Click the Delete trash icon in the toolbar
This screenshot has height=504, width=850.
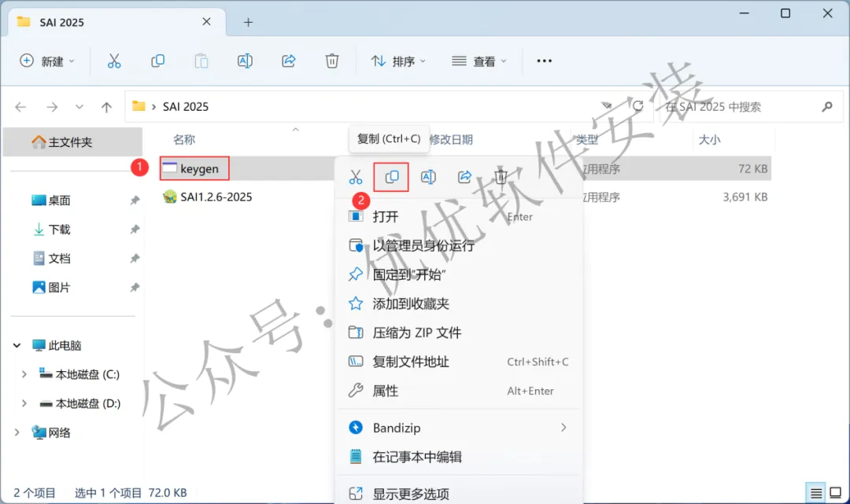332,61
